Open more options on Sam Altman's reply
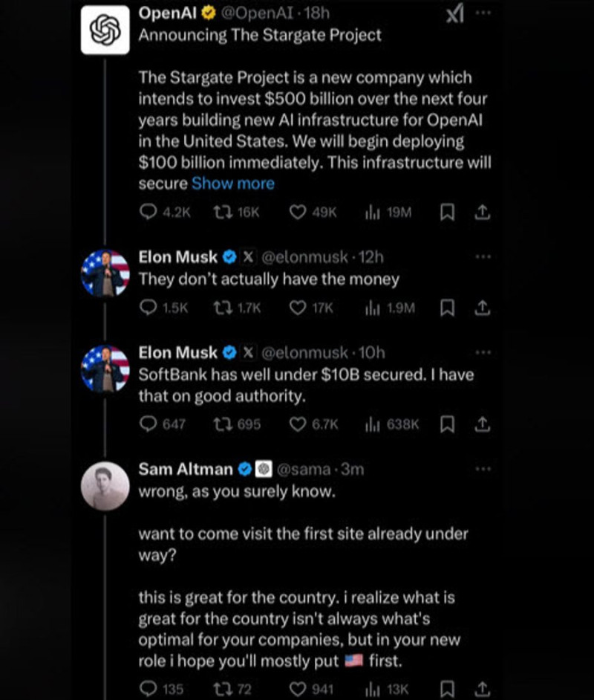 pos(483,468)
